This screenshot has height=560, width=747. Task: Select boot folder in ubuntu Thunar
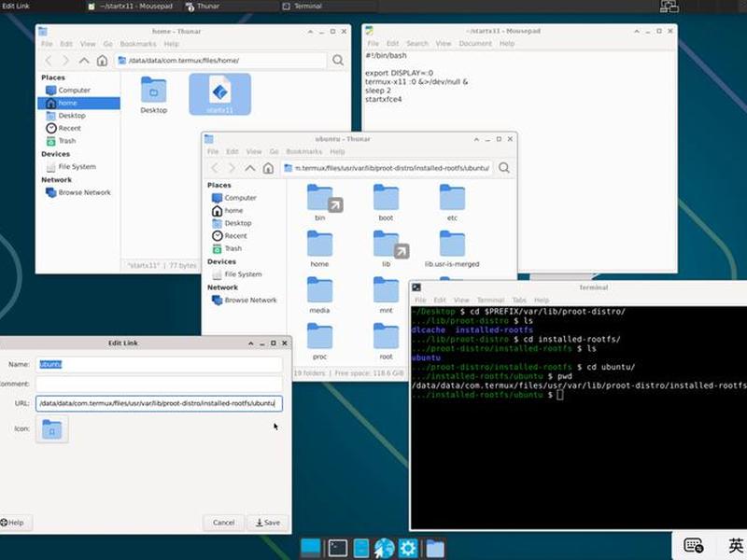pos(386,203)
